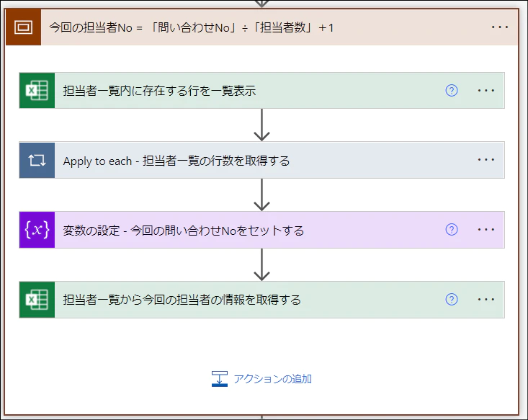Show help for 担当者一覧から今回の担当者の情報を取得する

451,300
